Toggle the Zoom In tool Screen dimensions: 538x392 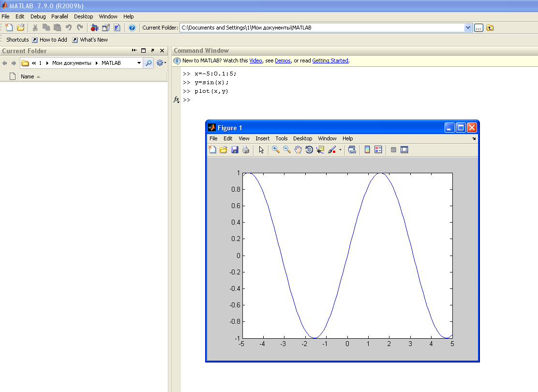pyautogui.click(x=275, y=150)
